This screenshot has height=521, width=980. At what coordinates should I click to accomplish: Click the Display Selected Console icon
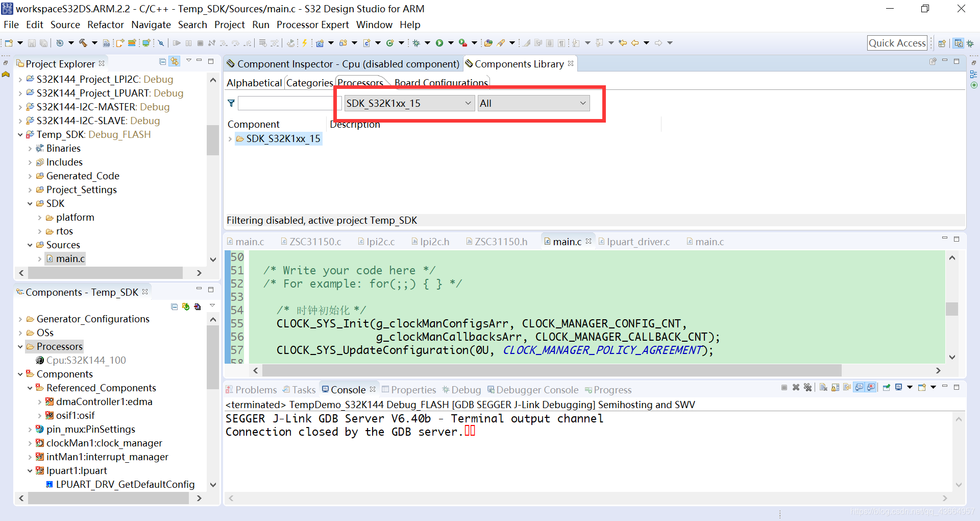tap(899, 387)
